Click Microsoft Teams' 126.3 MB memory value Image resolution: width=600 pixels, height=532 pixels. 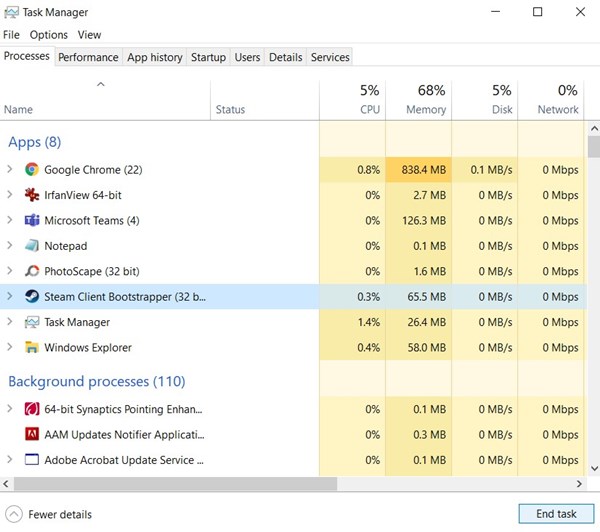pyautogui.click(x=424, y=220)
